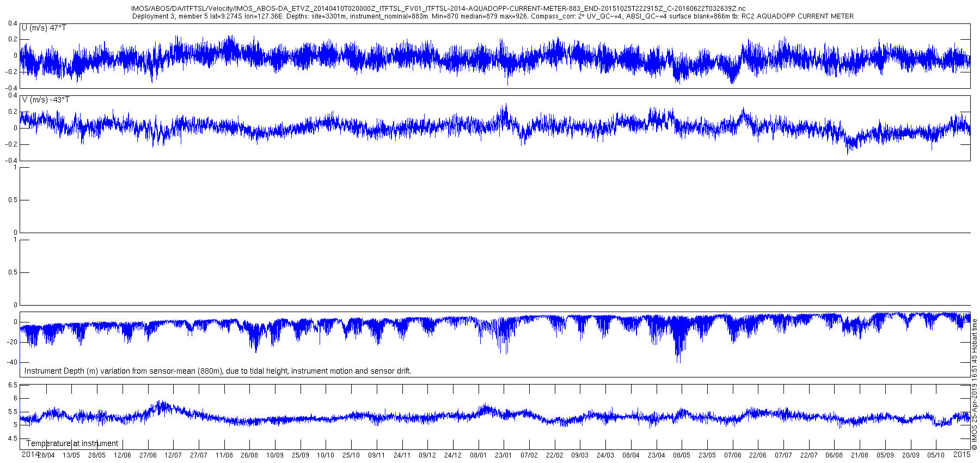Click the vertical IMOS copyright timestamp text
The image size is (980, 463).
click(975, 385)
